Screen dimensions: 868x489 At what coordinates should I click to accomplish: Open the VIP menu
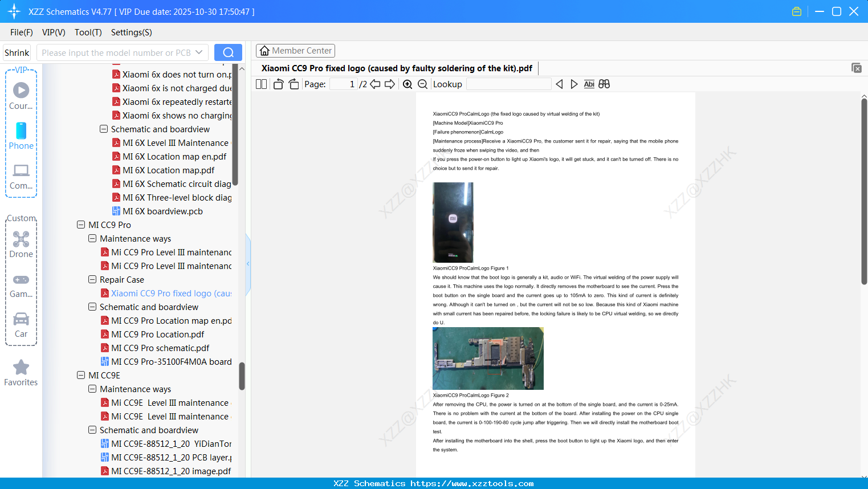[54, 32]
